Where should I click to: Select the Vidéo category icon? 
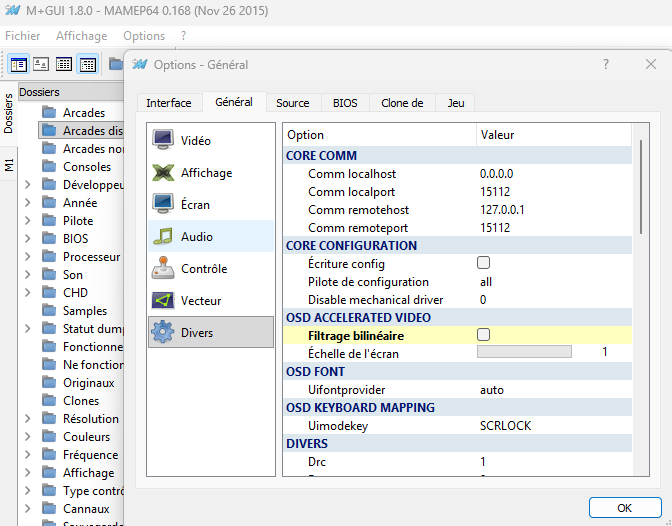pyautogui.click(x=163, y=141)
